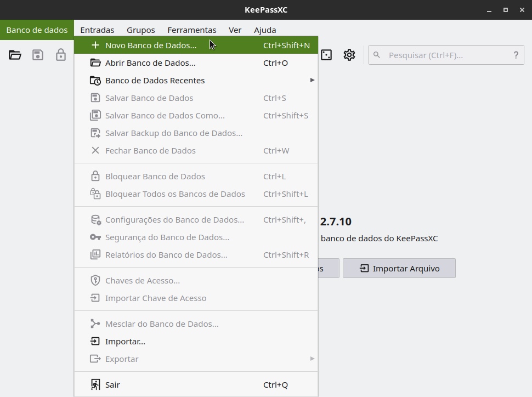
Task: Choose Importar... in the menu
Action: point(196,342)
